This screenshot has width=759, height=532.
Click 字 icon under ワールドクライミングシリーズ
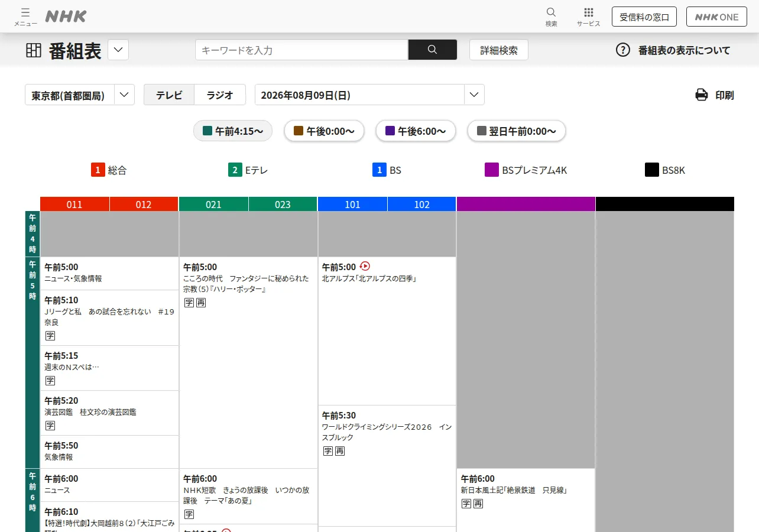point(328,451)
